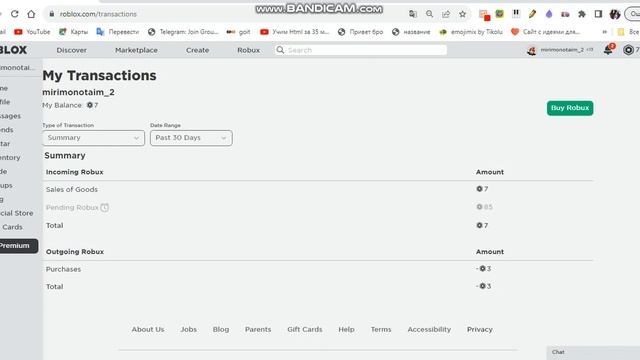Open the Create menu
Screen dimensions: 640x360
[198, 50]
